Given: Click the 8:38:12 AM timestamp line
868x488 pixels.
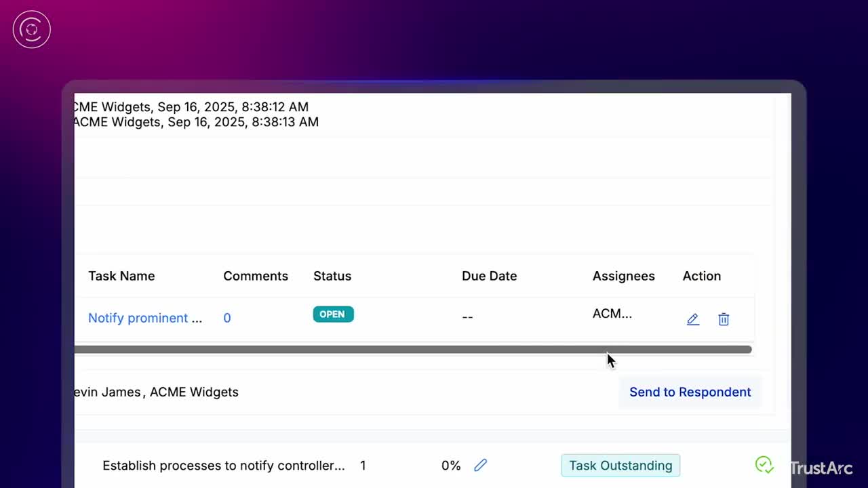Looking at the screenshot, I should [x=191, y=106].
